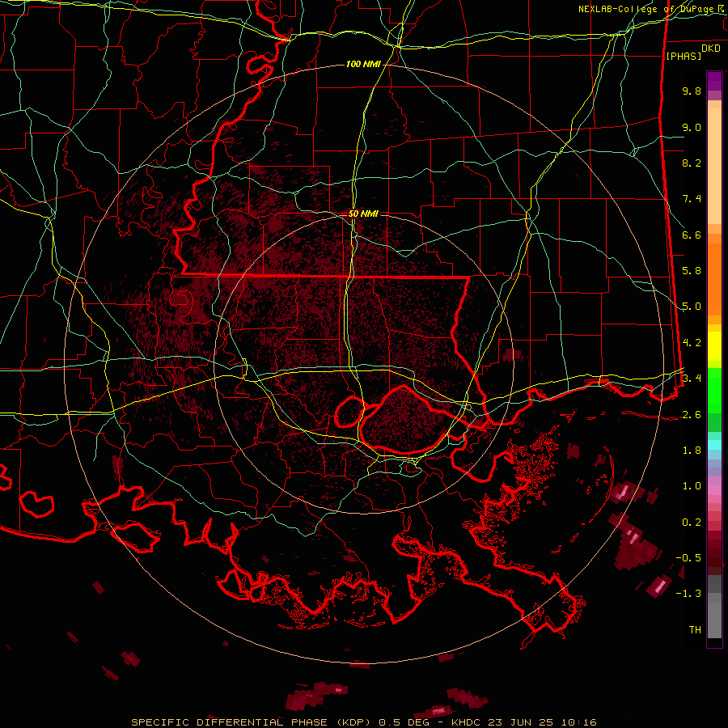This screenshot has width=728, height=728.
Task: Click the 5.8 value on the color scale
Action: pos(692,271)
